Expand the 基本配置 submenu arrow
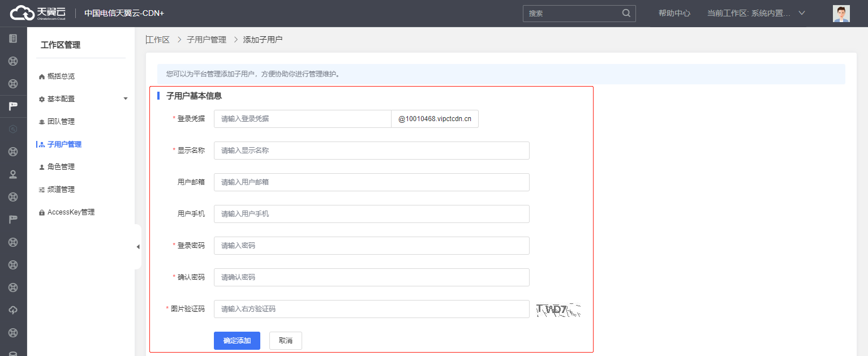The height and width of the screenshot is (356, 868). [125, 99]
